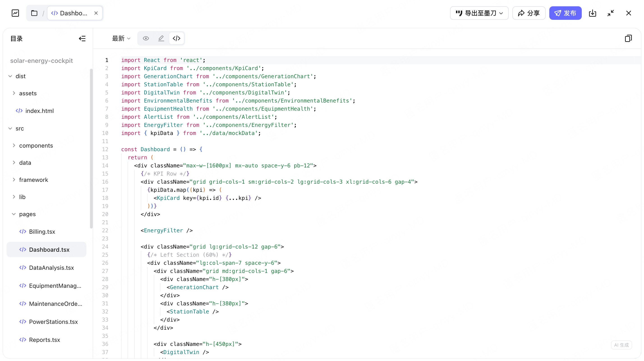Screen dimensions: 644x361
Task: Click the 'const Dashboard' code line
Action: click(162, 149)
